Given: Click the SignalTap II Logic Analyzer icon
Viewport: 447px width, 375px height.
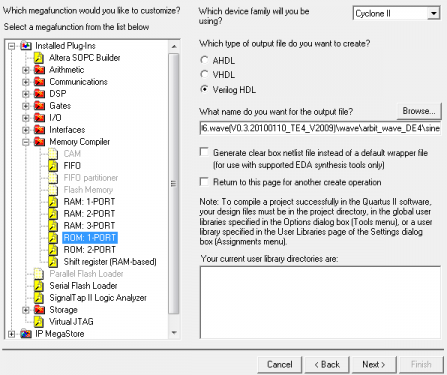Looking at the screenshot, I should coord(39,298).
